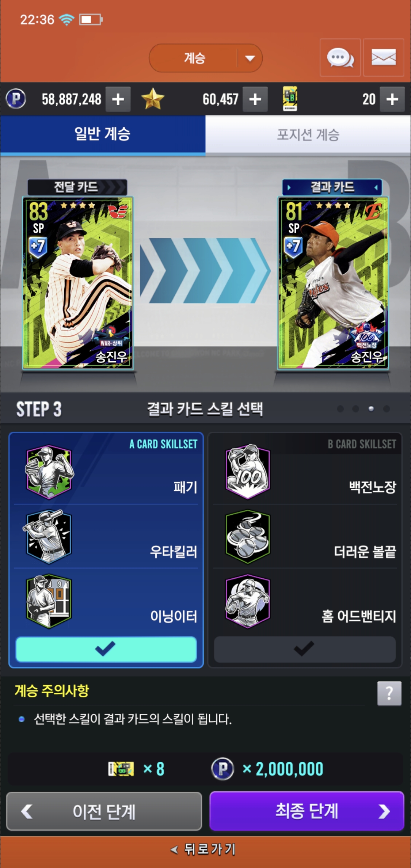Tap the 홈 어드밴티지 skill icon
The width and height of the screenshot is (411, 868).
pyautogui.click(x=248, y=602)
